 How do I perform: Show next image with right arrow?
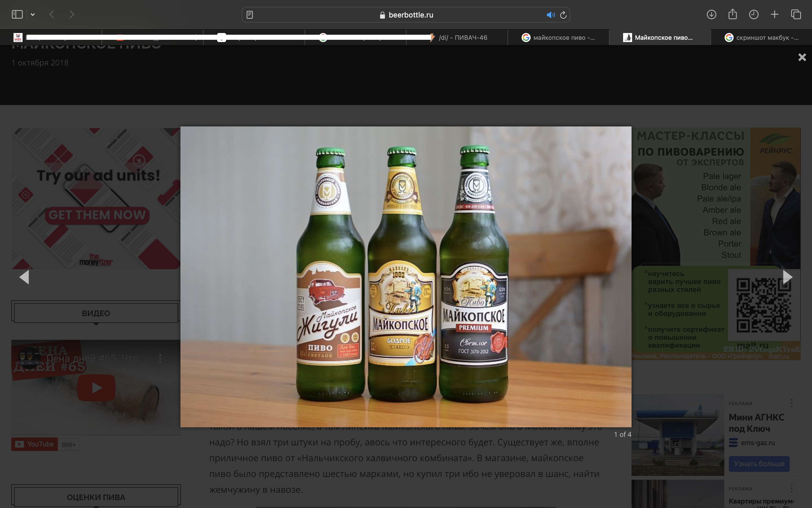[x=787, y=277]
